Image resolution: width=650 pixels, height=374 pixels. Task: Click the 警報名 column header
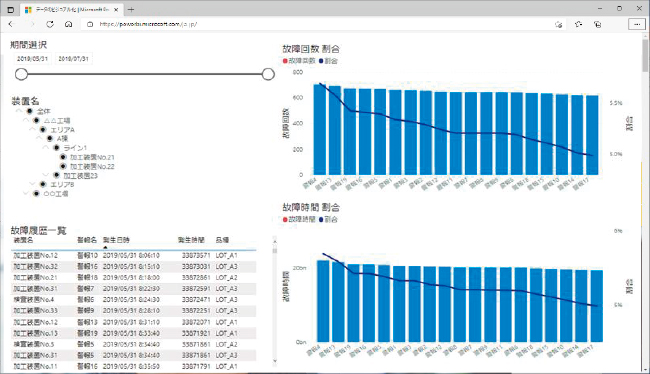click(87, 240)
